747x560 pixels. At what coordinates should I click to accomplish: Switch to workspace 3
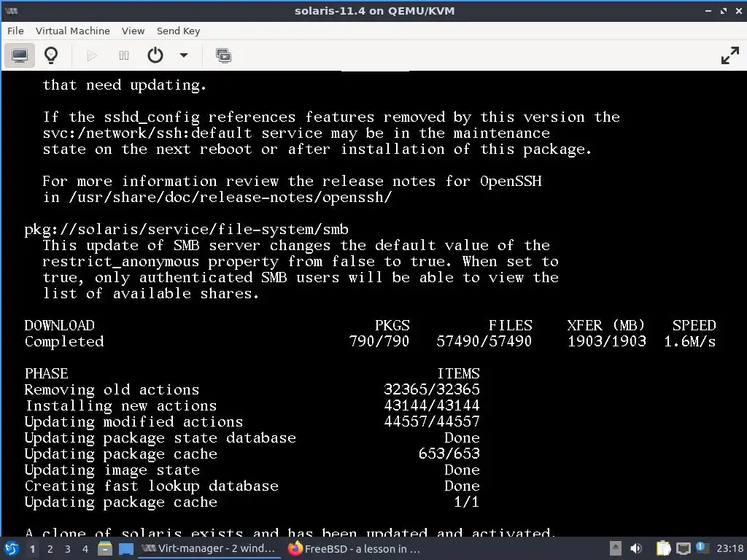68,549
